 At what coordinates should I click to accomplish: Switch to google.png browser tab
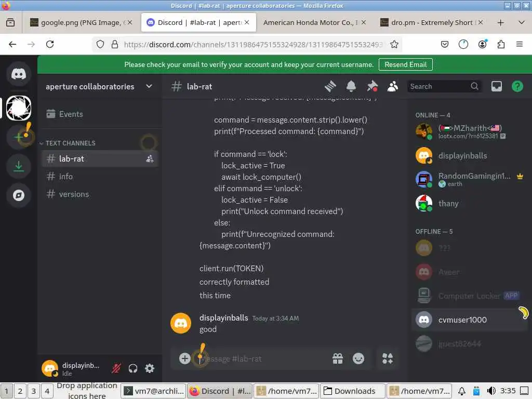point(81,22)
